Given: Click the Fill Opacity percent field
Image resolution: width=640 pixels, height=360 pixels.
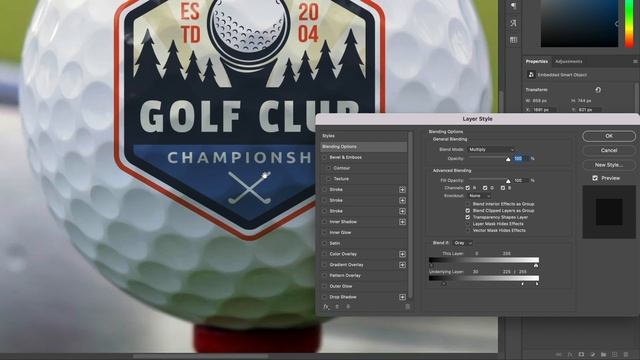Looking at the screenshot, I should pyautogui.click(x=521, y=180).
